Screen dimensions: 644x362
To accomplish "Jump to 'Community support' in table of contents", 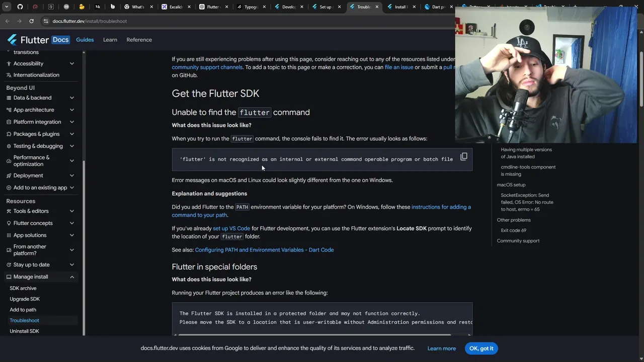I will point(518,241).
